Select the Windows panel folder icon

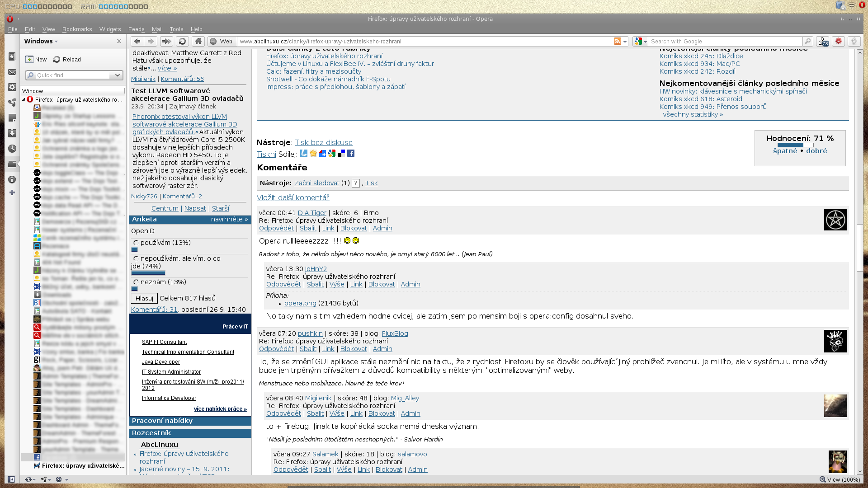[x=12, y=164]
